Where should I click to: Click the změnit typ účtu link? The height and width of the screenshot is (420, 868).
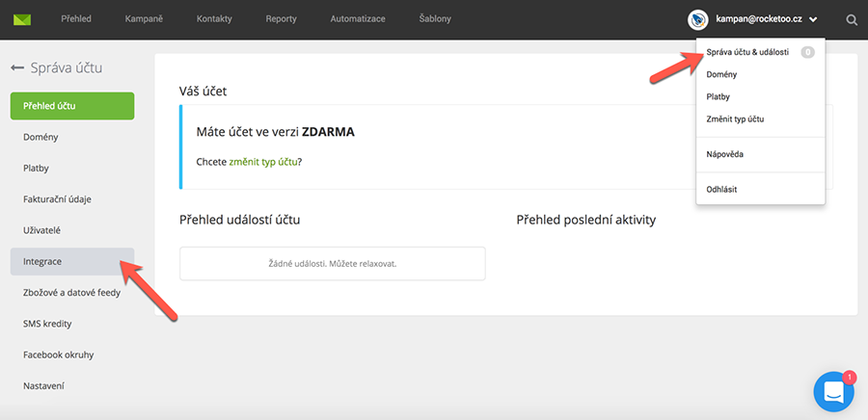(263, 162)
